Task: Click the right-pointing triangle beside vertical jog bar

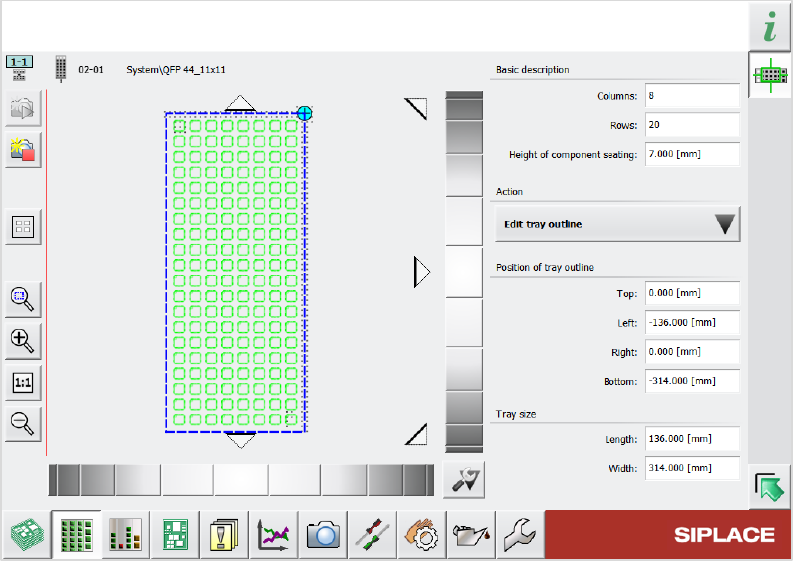Action: click(x=422, y=271)
